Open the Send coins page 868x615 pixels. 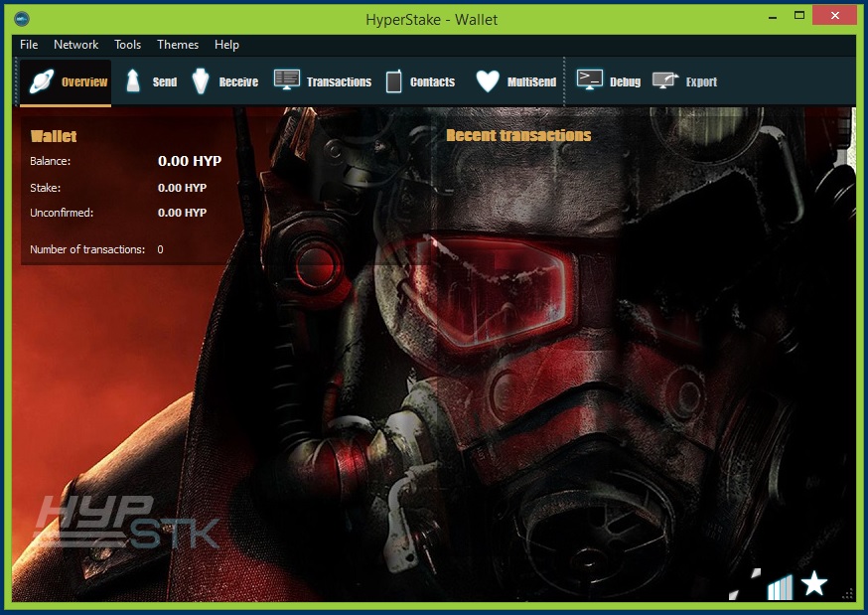151,81
